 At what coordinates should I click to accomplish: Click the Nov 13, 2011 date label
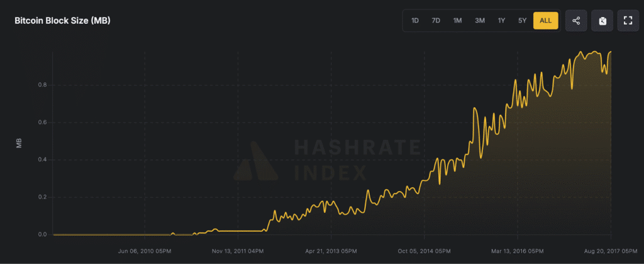click(x=238, y=250)
